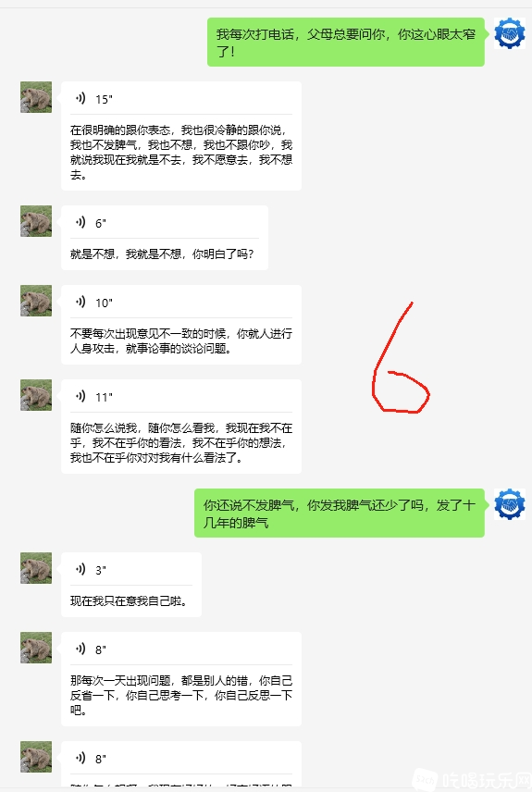Open animal avatar beside 11-second voice message
The height and width of the screenshot is (792, 532).
[36, 395]
